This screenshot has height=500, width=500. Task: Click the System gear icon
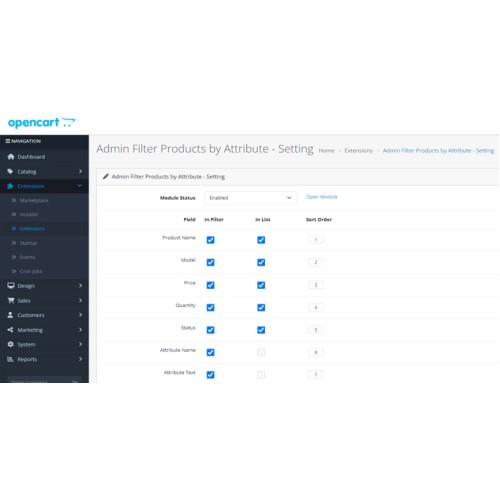[10, 344]
